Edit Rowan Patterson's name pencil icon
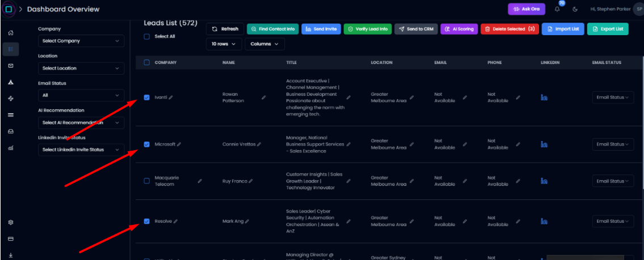Screen dimensions: 644x260 [x=264, y=97]
